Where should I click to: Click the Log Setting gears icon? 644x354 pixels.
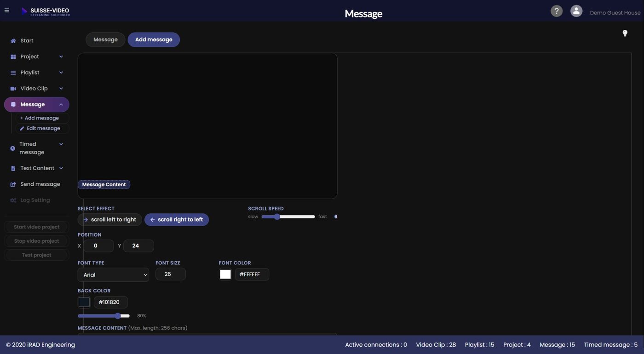pos(13,200)
